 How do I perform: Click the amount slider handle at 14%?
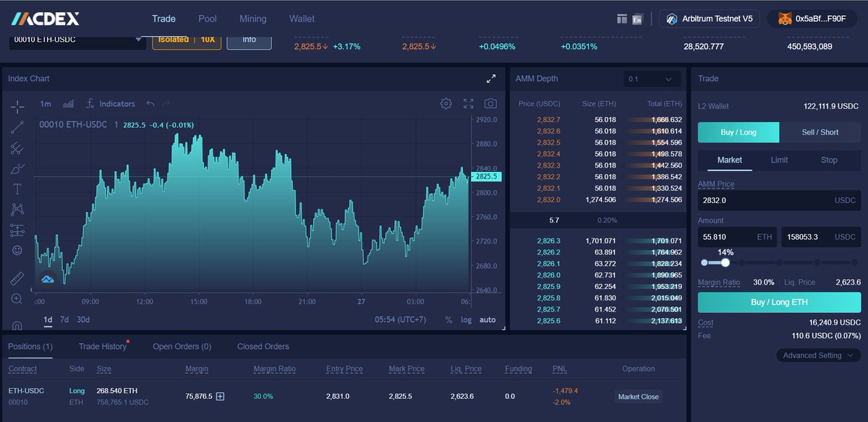(x=725, y=262)
